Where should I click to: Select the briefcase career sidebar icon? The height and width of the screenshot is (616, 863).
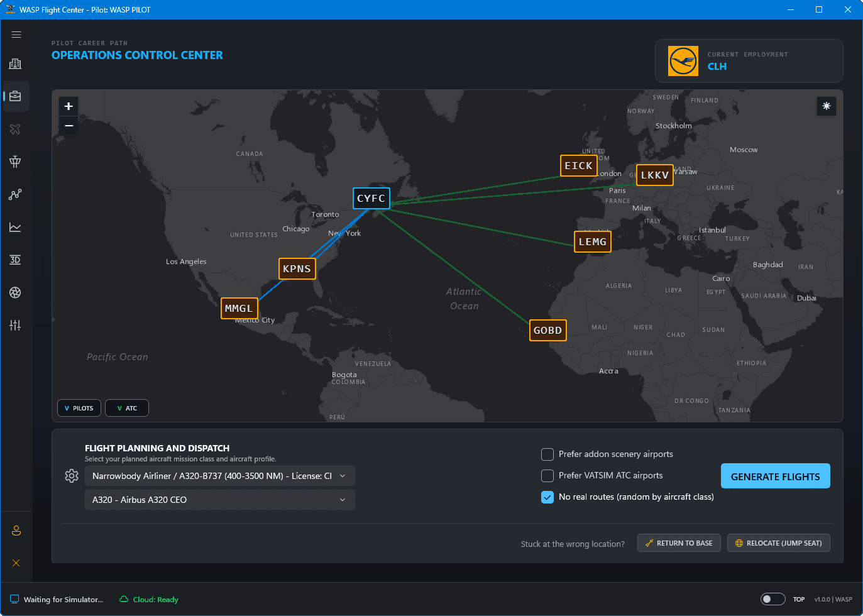pyautogui.click(x=16, y=96)
